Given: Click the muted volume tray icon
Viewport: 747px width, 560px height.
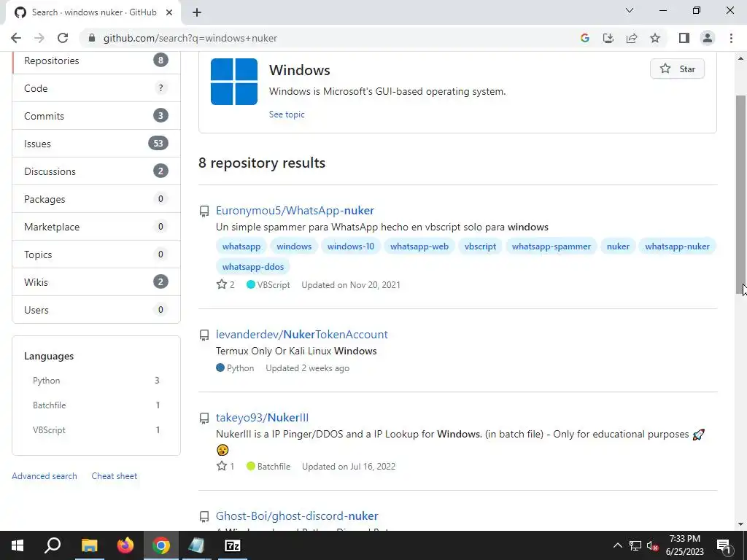Looking at the screenshot, I should [x=652, y=545].
